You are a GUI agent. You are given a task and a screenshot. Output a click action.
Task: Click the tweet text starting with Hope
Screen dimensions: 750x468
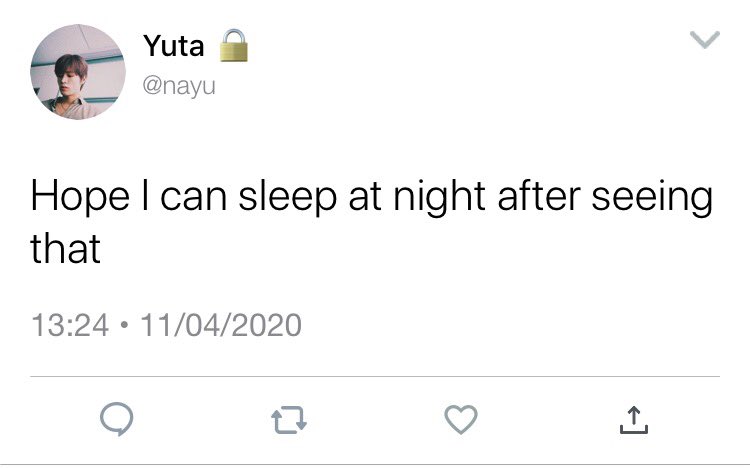372,222
